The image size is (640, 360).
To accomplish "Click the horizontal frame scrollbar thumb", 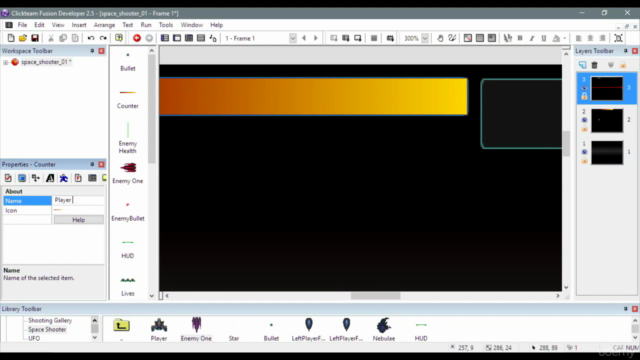I will tap(376, 296).
